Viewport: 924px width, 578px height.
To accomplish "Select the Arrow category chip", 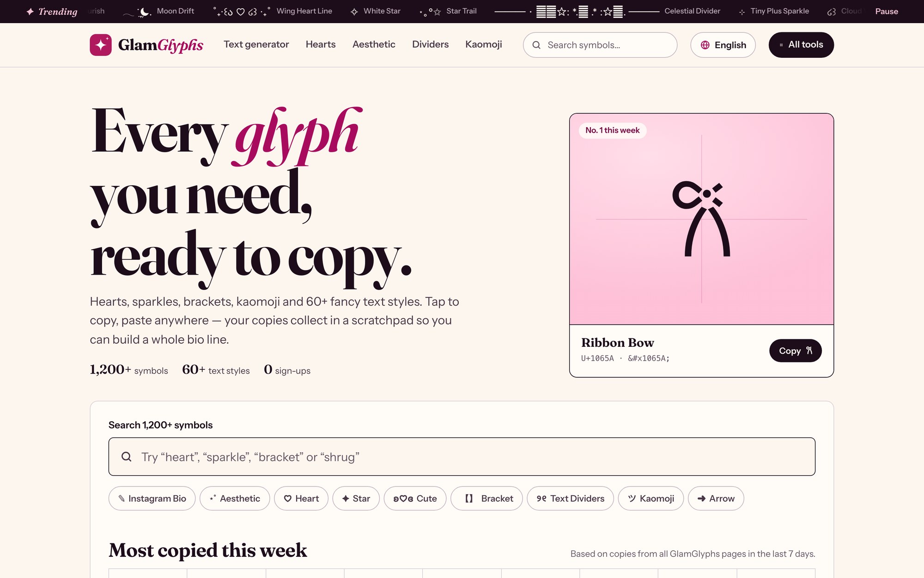I will coord(716,498).
